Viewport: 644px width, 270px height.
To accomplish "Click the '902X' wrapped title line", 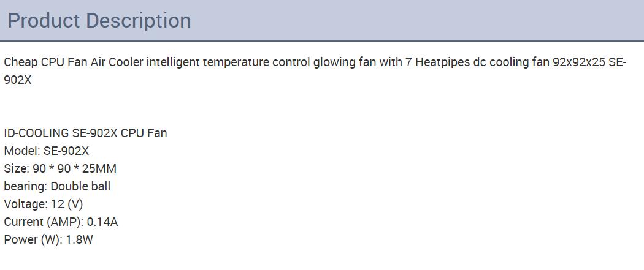I will (x=18, y=80).
